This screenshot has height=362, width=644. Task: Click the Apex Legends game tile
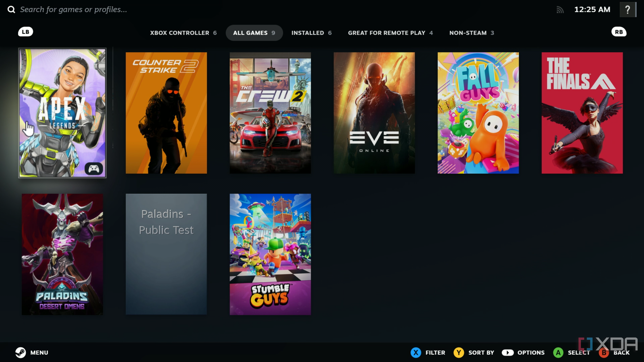62,113
